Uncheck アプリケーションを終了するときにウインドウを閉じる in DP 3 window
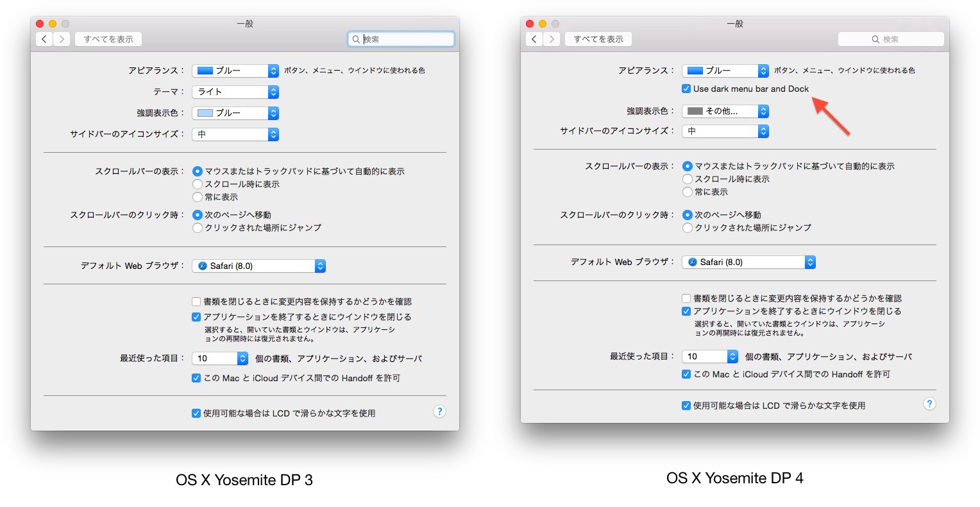The height and width of the screenshot is (507, 980). click(x=196, y=317)
